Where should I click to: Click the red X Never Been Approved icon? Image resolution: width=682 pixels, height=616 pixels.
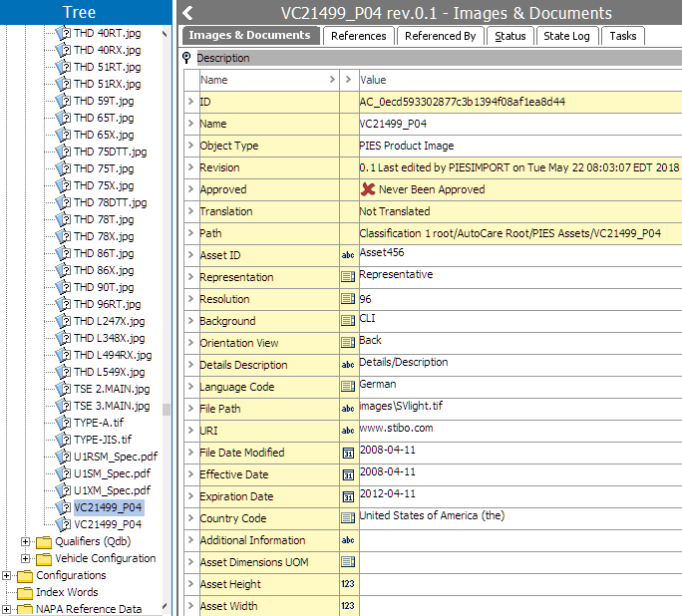click(x=368, y=189)
